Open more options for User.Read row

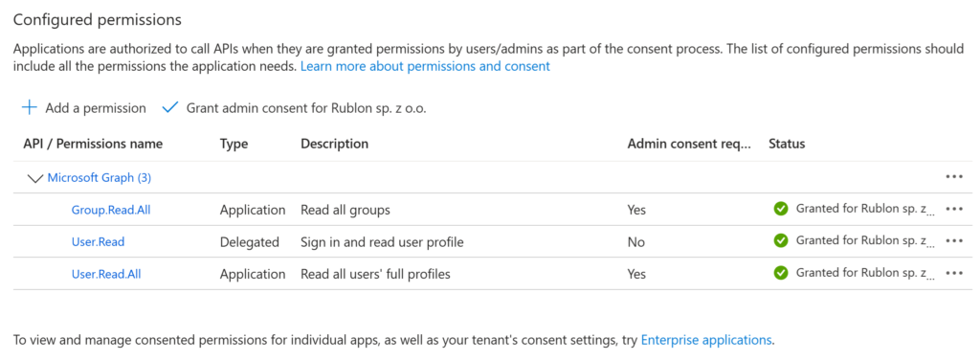[954, 241]
